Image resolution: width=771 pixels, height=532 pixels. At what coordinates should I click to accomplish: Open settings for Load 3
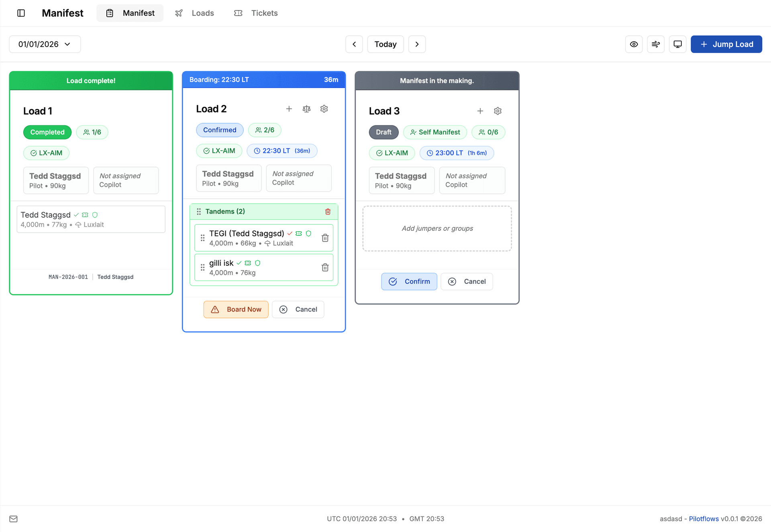tap(498, 111)
